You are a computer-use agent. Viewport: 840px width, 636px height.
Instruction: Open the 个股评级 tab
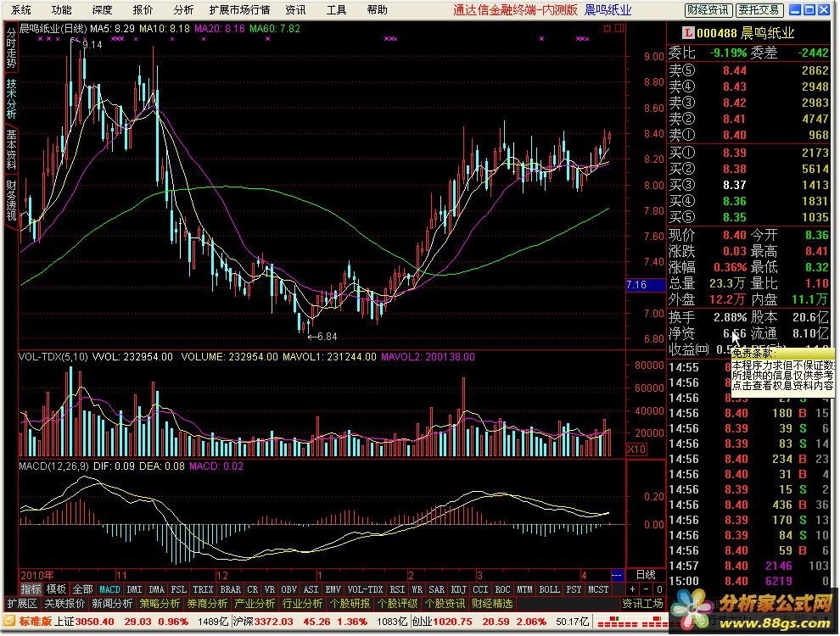click(397, 604)
